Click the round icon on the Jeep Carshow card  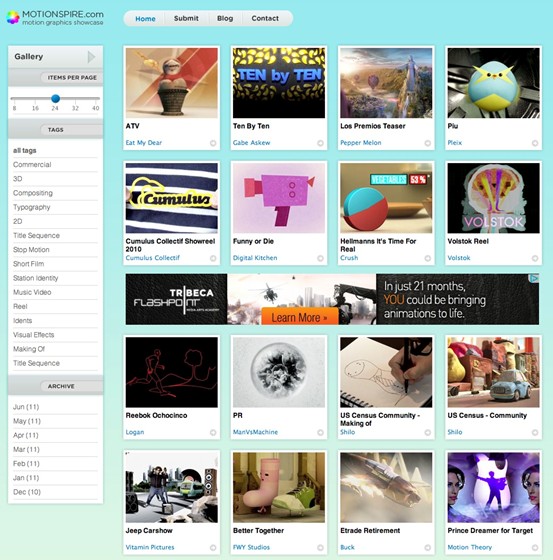tap(213, 548)
